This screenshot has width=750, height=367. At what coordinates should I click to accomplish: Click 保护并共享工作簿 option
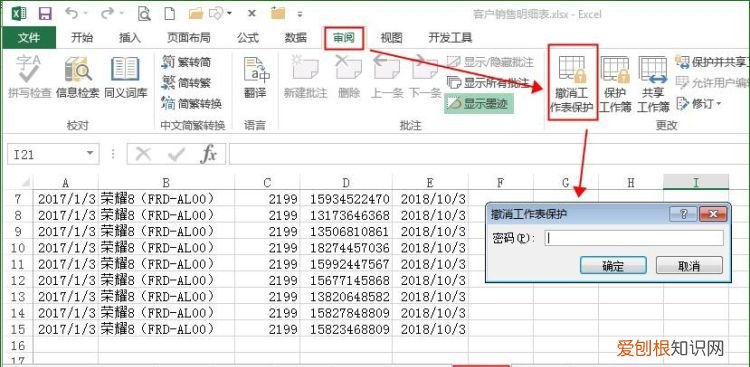click(712, 62)
